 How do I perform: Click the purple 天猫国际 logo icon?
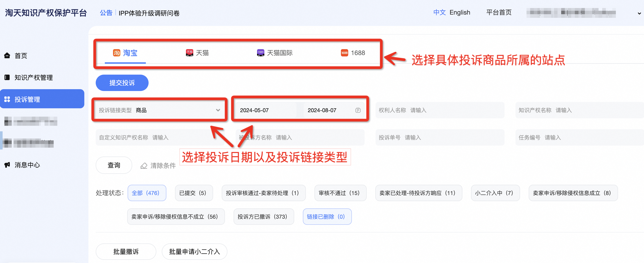260,53
